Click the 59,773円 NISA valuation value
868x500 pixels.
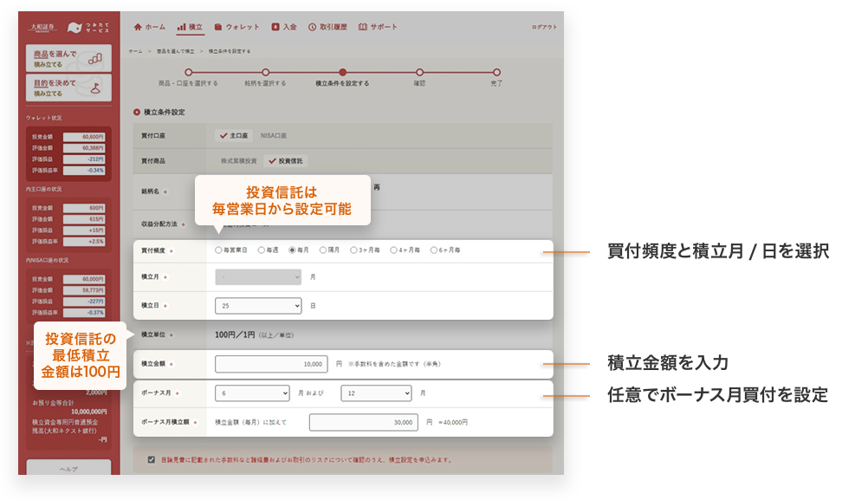tap(84, 290)
